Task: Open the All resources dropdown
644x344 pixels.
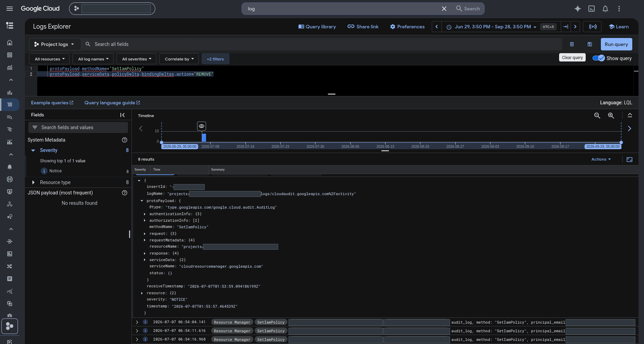Action: [49, 59]
